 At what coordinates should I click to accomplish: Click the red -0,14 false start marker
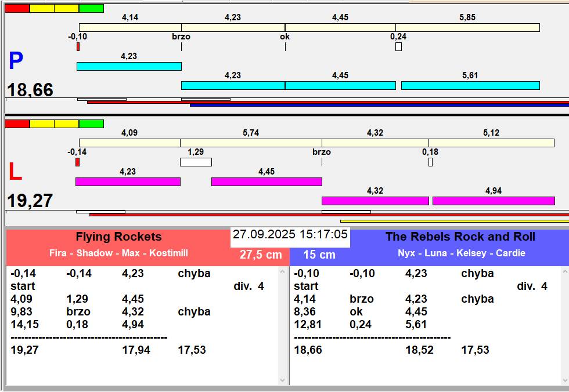[x=77, y=162]
